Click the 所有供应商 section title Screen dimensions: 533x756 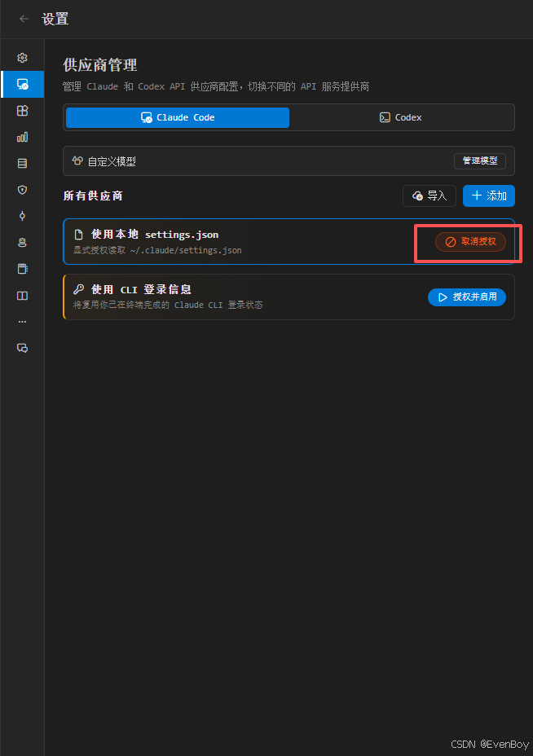coord(93,196)
